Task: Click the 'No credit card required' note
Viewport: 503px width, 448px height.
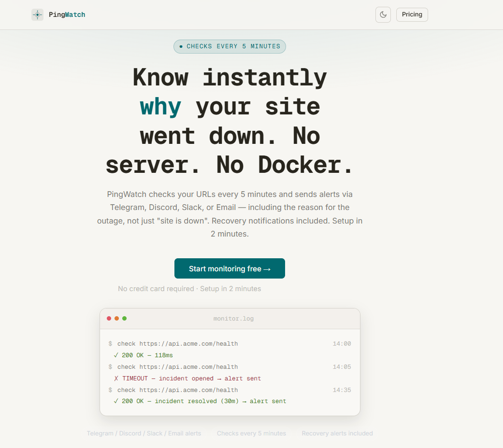Action: [x=189, y=289]
